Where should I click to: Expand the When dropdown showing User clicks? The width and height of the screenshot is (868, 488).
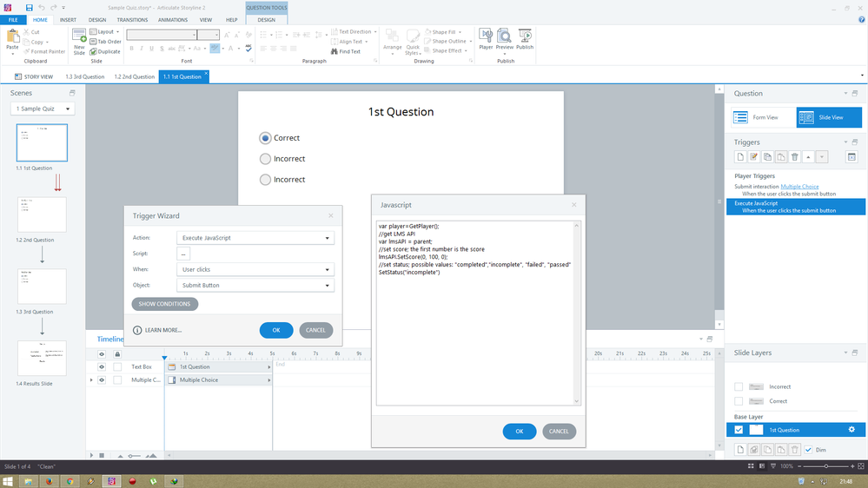[255, 269]
